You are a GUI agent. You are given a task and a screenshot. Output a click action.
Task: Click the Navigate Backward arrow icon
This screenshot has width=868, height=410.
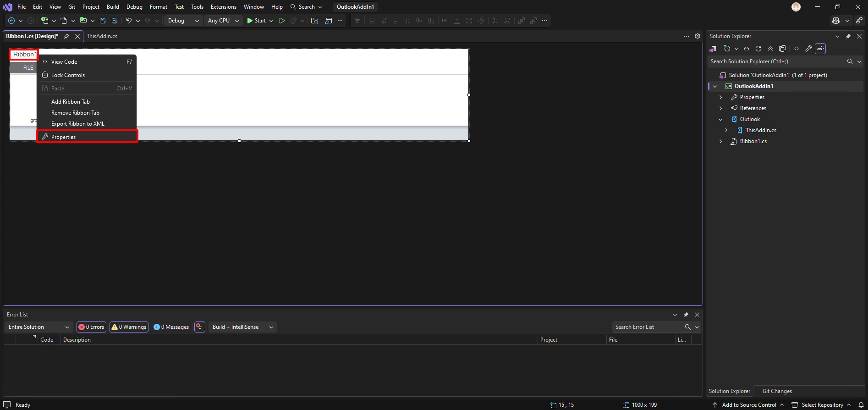point(11,21)
